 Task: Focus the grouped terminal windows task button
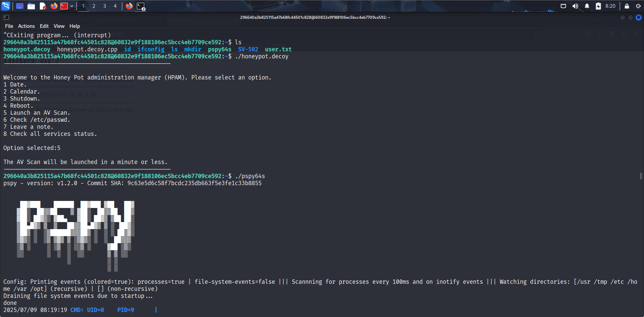(x=141, y=6)
